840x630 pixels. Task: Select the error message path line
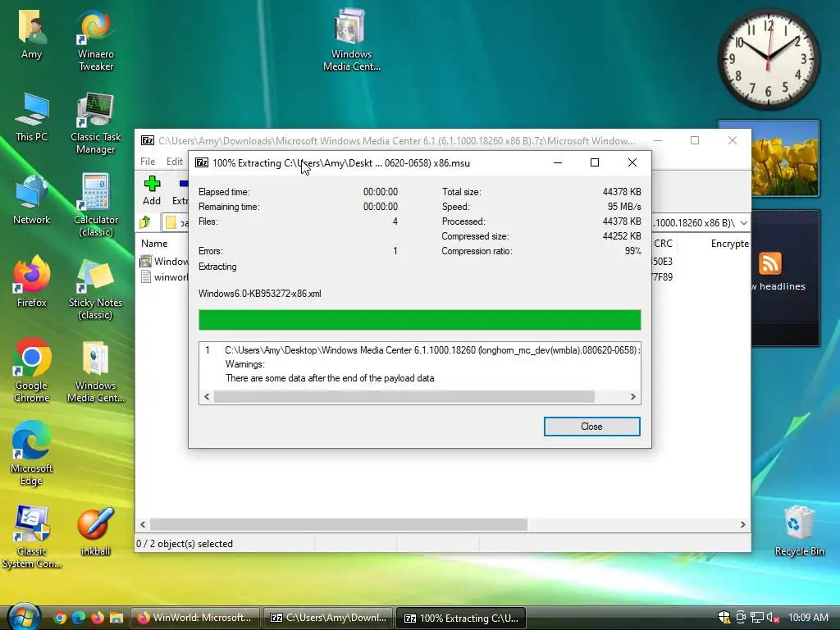(x=431, y=349)
